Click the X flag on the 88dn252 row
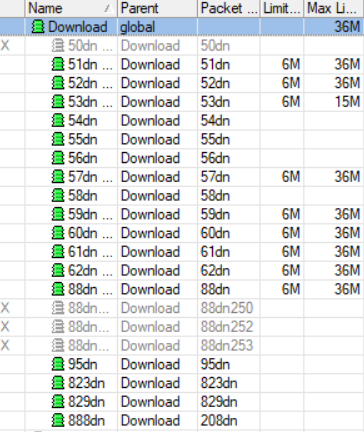Screen dimensions: 364x432 click(x=5, y=327)
